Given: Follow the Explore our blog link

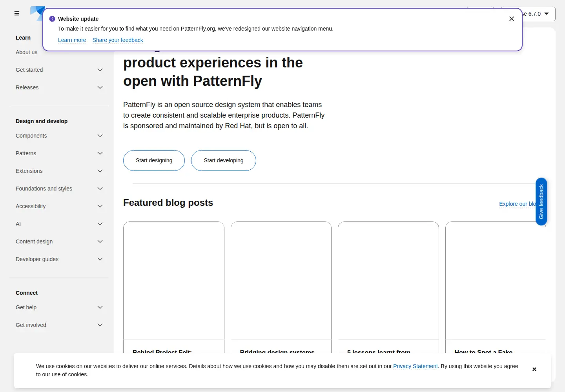Looking at the screenshot, I should point(517,204).
